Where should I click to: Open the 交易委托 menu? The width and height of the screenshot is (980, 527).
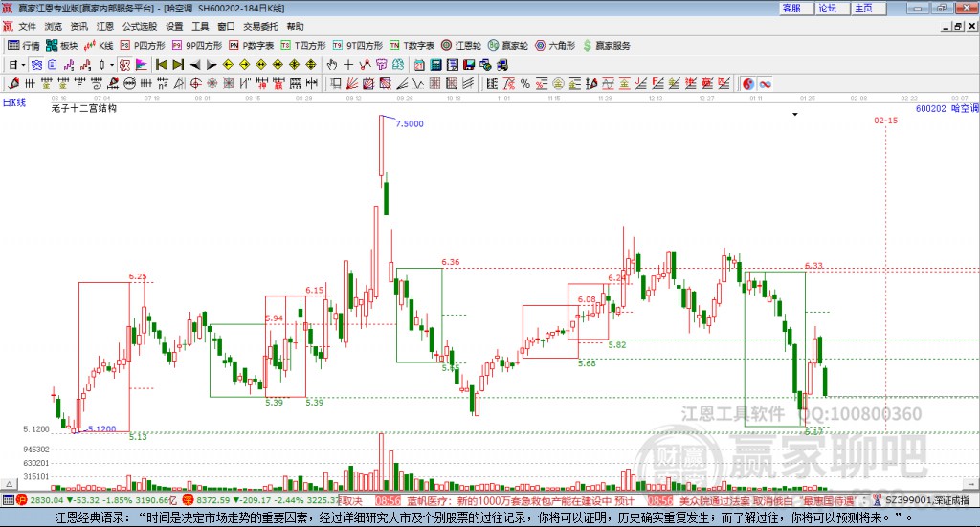(x=260, y=26)
